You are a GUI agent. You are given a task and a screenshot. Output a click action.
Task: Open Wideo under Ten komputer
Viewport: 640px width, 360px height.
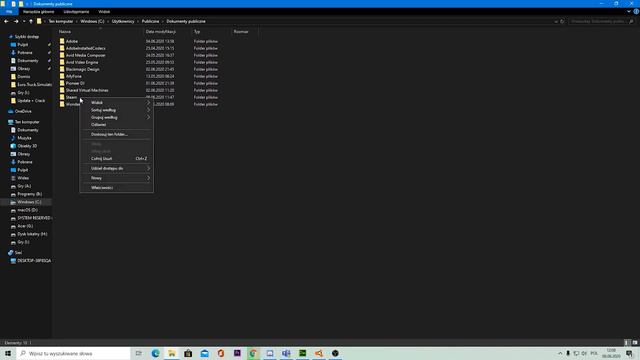click(x=23, y=178)
